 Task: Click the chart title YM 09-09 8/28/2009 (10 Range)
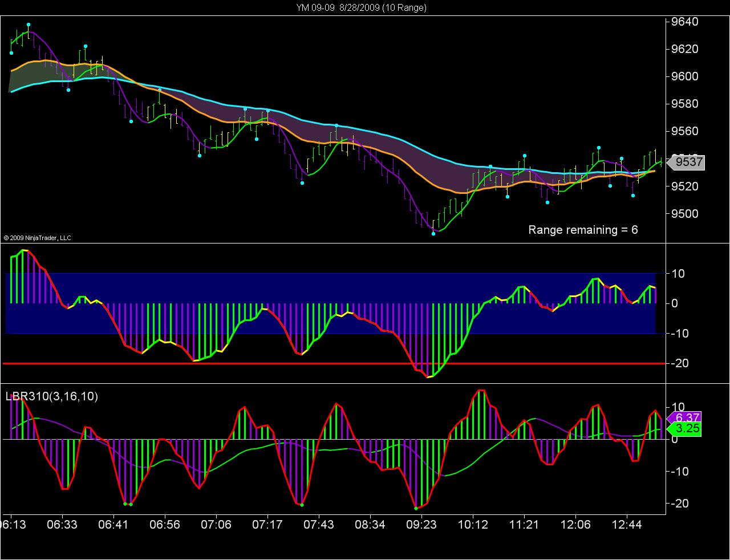coord(361,7)
